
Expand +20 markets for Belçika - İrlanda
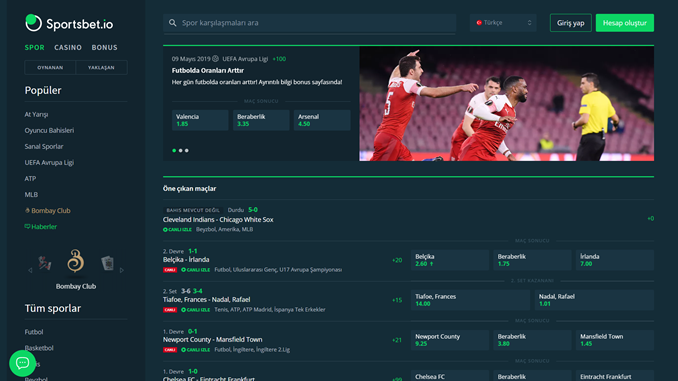click(397, 260)
